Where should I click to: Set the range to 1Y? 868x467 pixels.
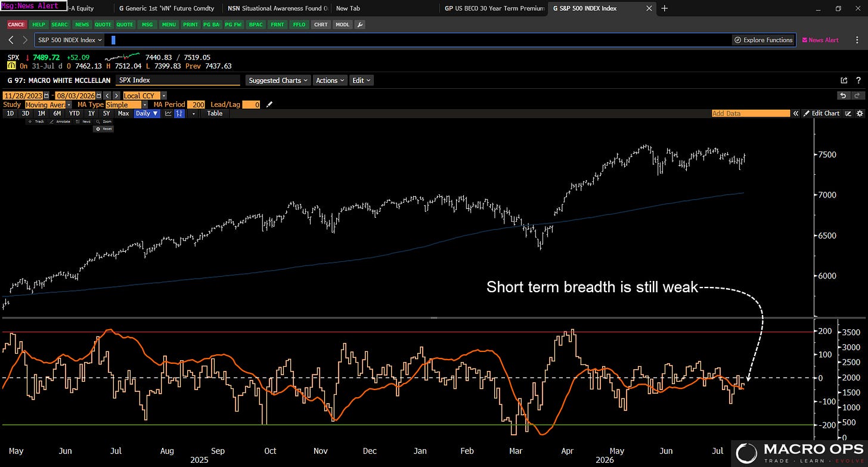click(91, 113)
